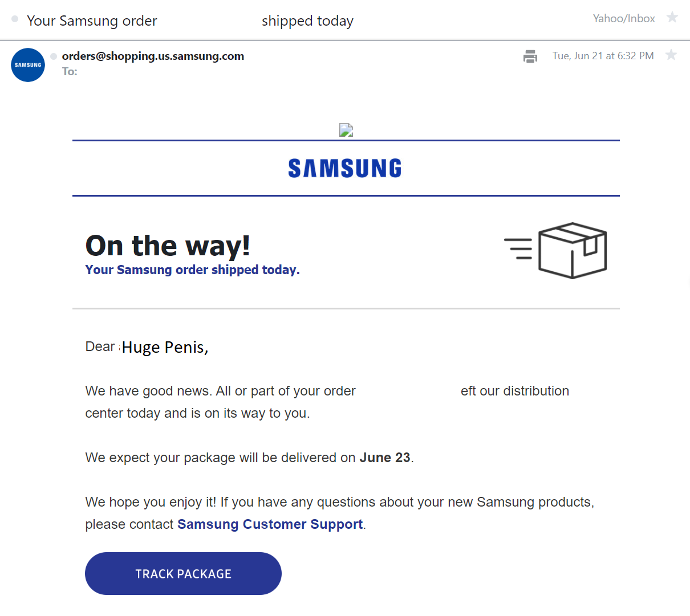Star the message beside the date
Screen dimensions: 690x616
671,55
